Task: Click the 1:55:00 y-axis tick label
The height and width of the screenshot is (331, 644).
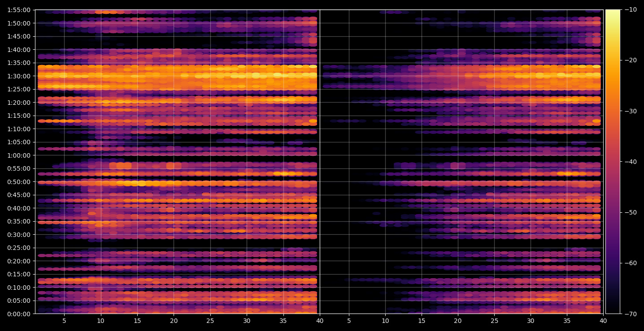Action: pyautogui.click(x=19, y=10)
